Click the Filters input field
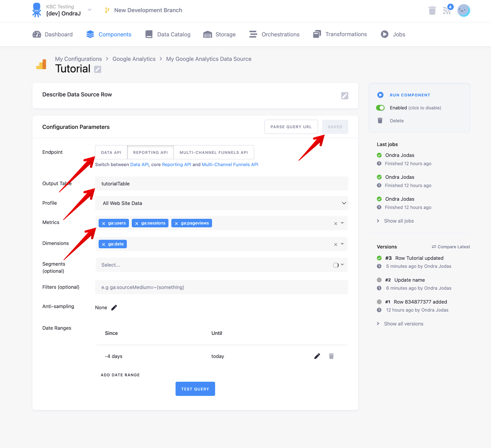The width and height of the screenshot is (491, 448). 222,287
